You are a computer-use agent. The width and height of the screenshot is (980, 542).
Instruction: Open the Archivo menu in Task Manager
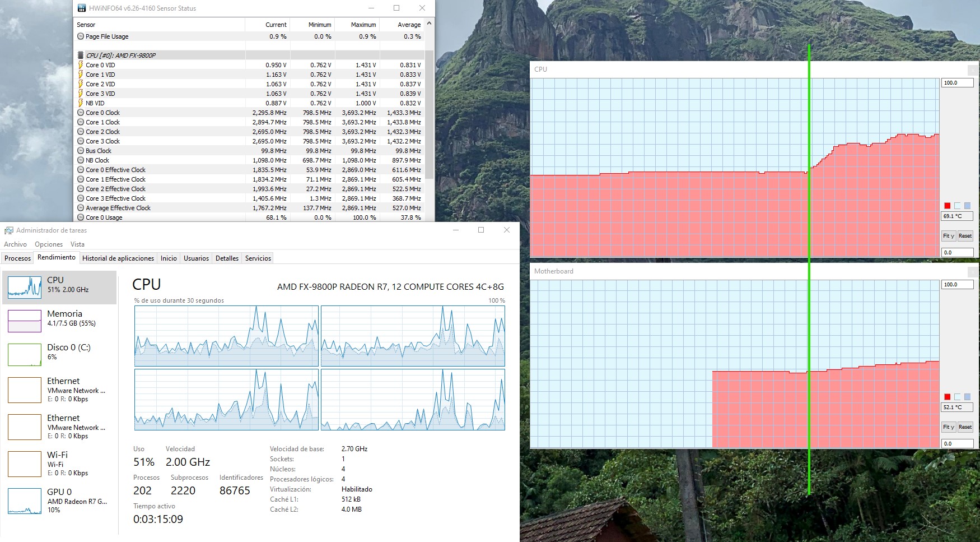[x=15, y=244]
